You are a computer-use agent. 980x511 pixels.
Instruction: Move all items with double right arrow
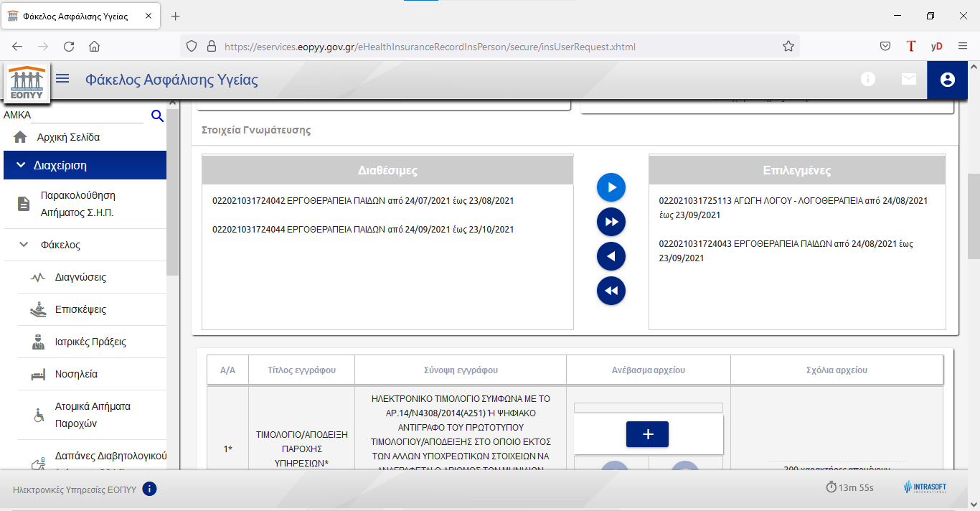click(x=611, y=222)
